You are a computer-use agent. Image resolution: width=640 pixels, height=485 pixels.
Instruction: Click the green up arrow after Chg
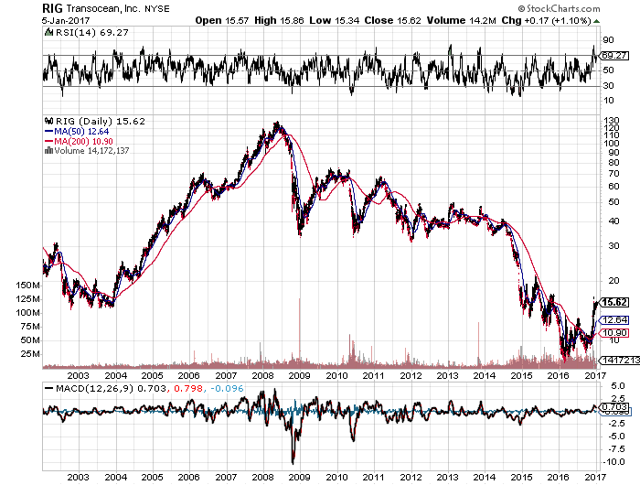pyautogui.click(x=596, y=21)
